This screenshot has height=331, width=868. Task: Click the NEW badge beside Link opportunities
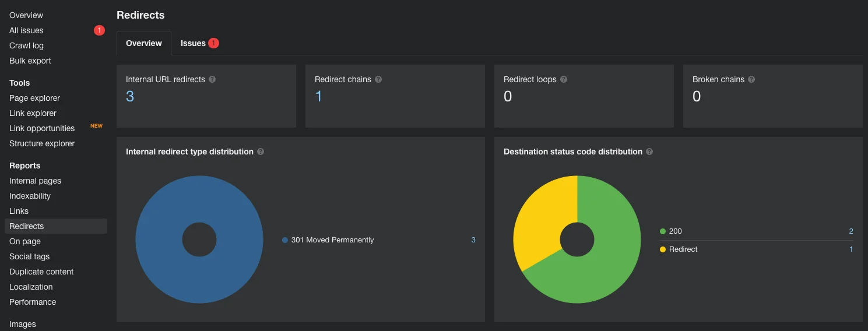coord(96,126)
